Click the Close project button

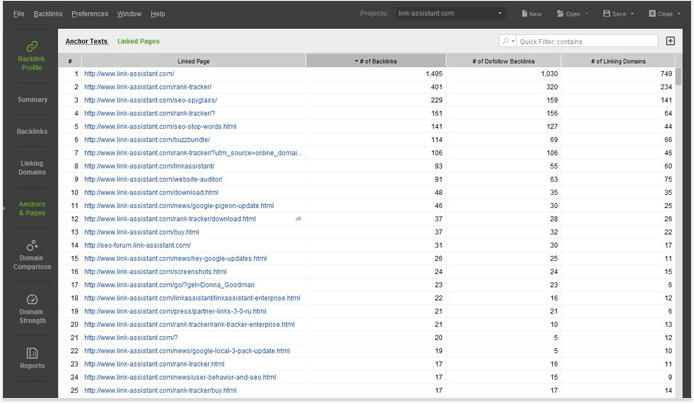[x=661, y=14]
